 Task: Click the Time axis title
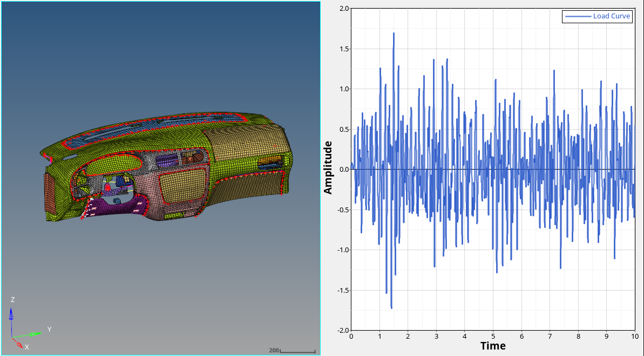[493, 346]
